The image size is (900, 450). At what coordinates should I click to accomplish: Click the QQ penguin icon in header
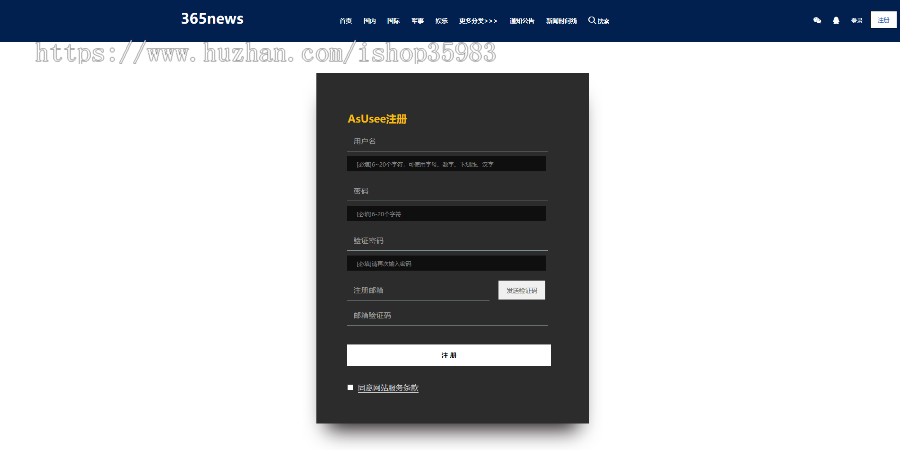click(836, 20)
